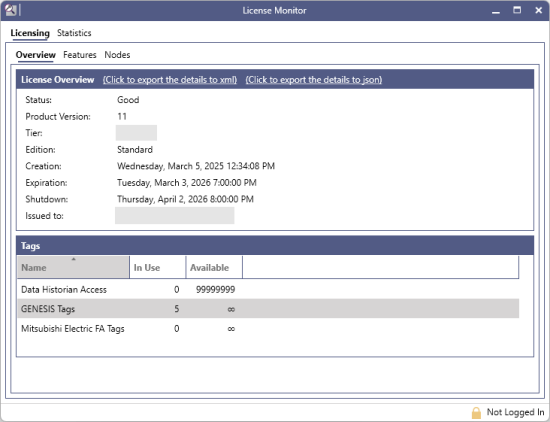Close the License Monitor window
The width and height of the screenshot is (550, 422).
pyautogui.click(x=538, y=10)
